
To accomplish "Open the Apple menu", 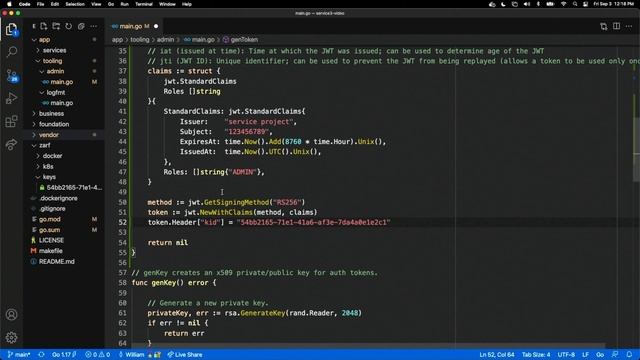I will click(x=9, y=4).
